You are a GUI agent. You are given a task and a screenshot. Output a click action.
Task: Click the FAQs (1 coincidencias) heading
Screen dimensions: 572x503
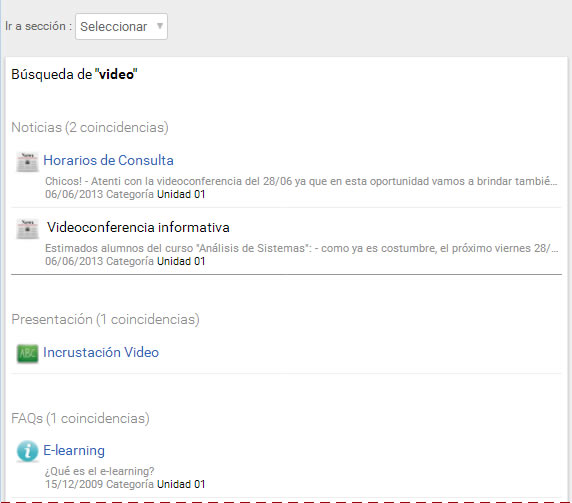click(x=80, y=418)
